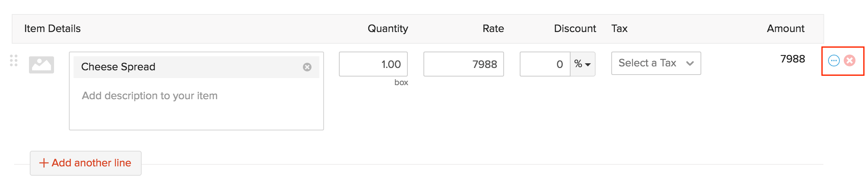The height and width of the screenshot is (189, 868).
Task: Click the Tax column header
Action: point(619,29)
